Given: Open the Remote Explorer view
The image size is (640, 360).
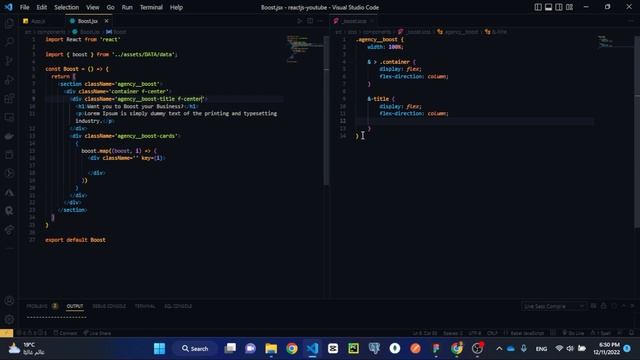Looking at the screenshot, I should click(9, 117).
